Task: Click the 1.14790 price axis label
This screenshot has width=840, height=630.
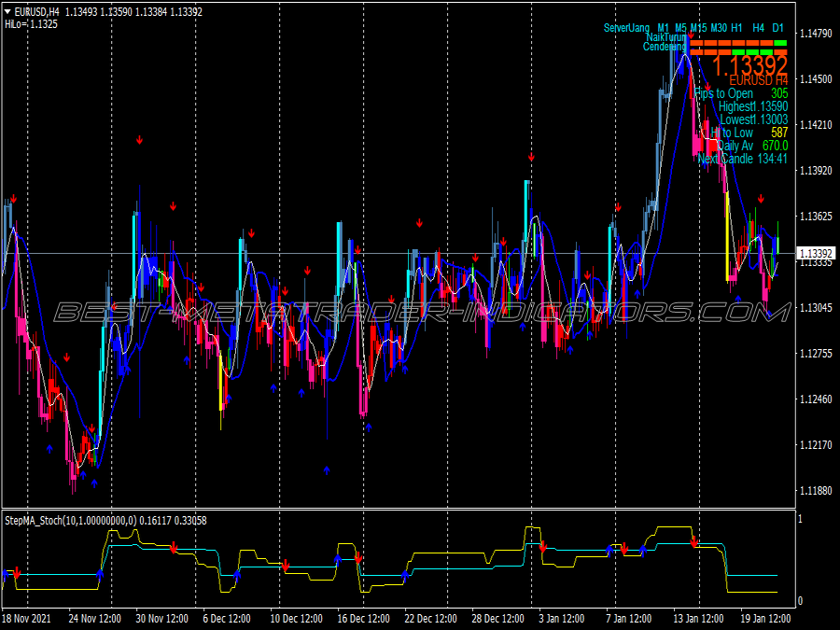Action: point(816,34)
